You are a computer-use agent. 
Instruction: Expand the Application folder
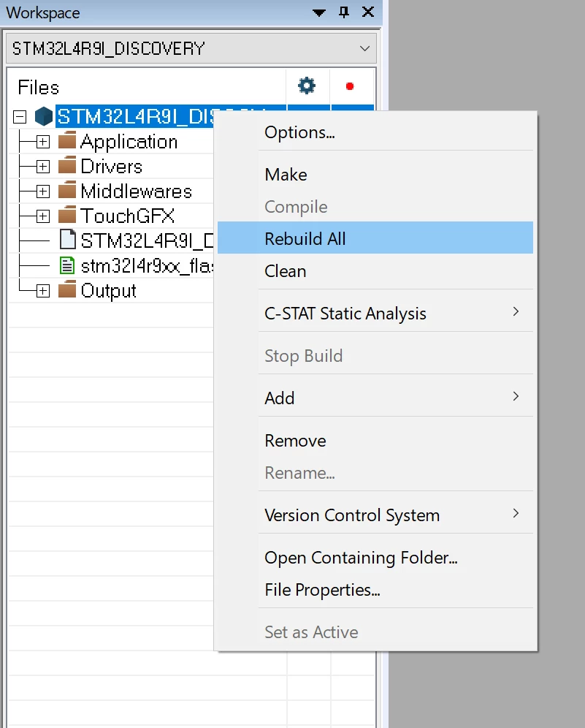tap(42, 142)
